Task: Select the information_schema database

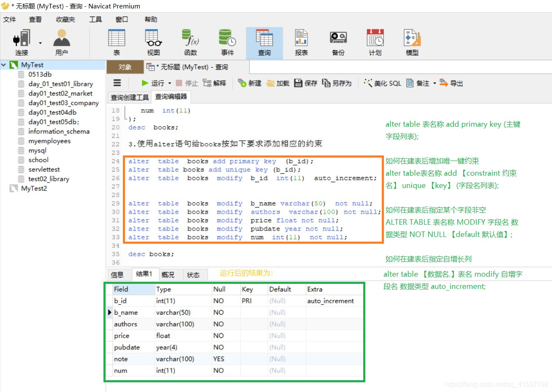Action: [59, 131]
